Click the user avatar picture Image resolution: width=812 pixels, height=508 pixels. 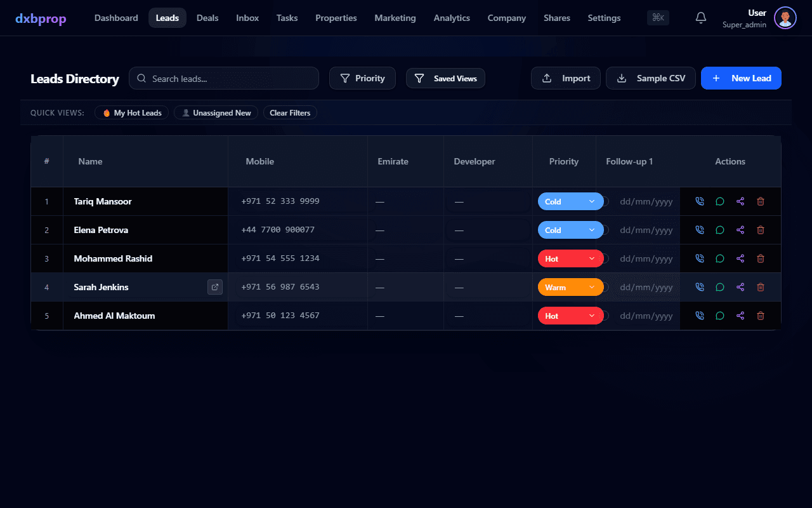785,18
